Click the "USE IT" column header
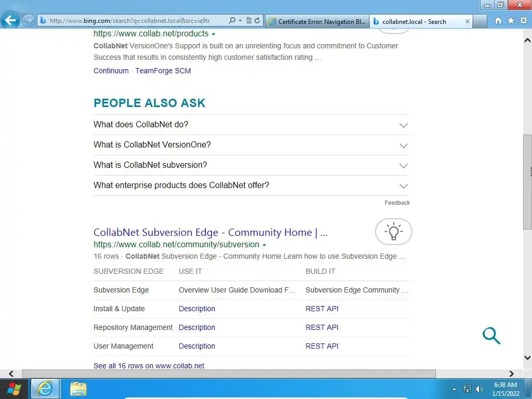This screenshot has width=532, height=399. (x=190, y=271)
